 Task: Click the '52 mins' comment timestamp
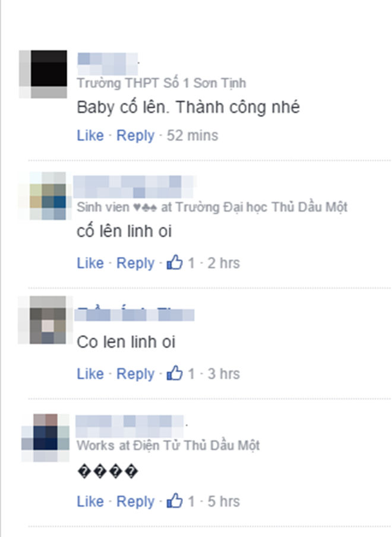[192, 135]
